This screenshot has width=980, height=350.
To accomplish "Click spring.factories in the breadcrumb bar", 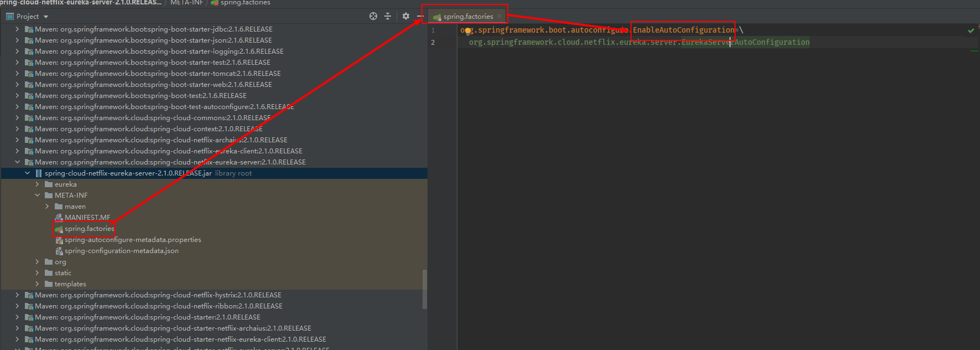I will pyautogui.click(x=245, y=3).
